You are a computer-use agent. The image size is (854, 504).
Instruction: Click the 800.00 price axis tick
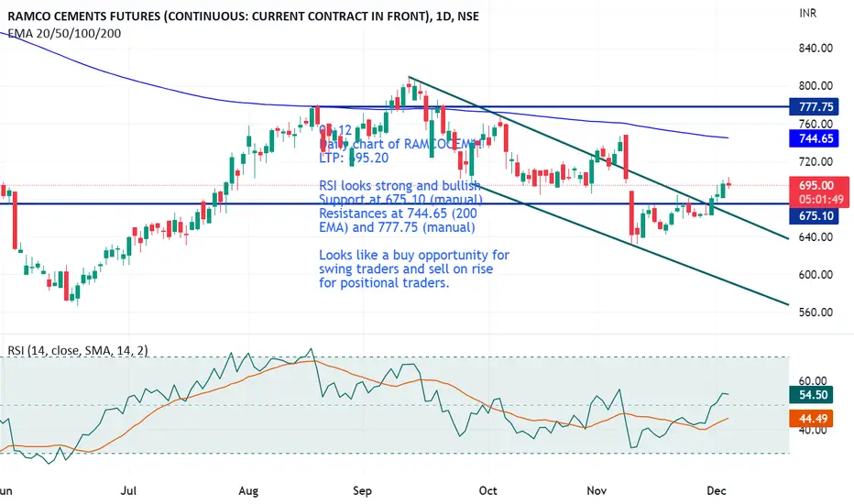[816, 85]
